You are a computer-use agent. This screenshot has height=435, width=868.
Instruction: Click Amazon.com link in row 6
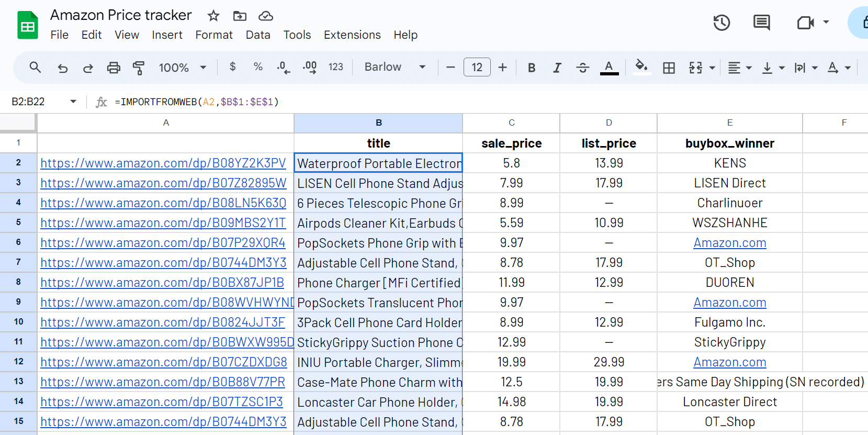[729, 243]
